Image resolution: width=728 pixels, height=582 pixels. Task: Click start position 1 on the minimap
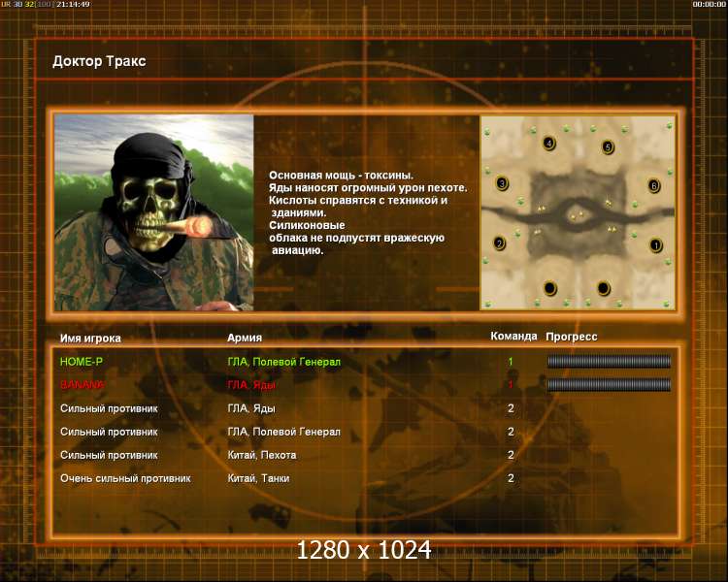point(655,245)
